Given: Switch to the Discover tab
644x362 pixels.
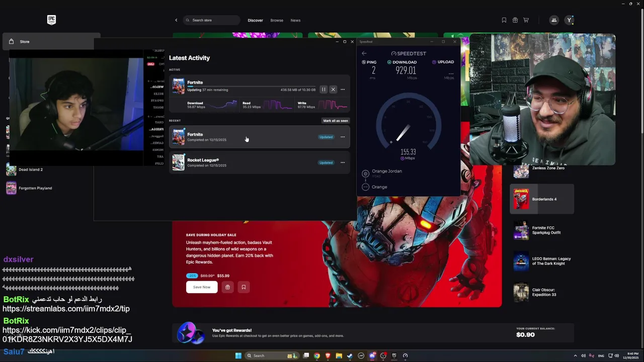Looking at the screenshot, I should point(255,20).
